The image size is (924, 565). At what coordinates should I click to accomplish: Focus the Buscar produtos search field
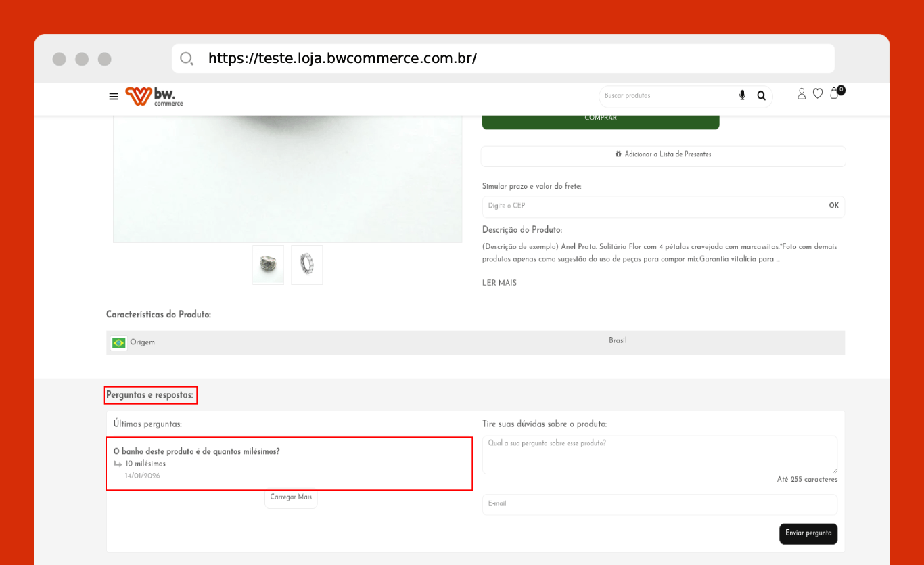pos(666,96)
